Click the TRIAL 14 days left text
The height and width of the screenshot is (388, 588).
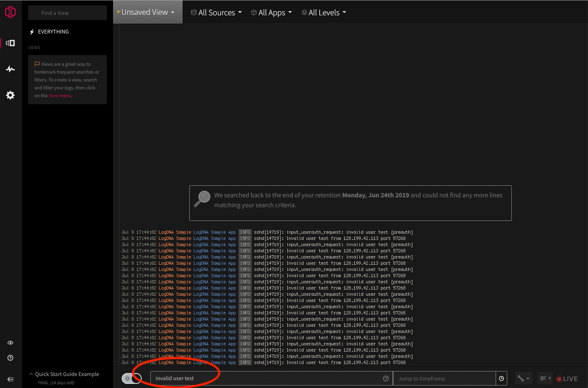pos(56,383)
